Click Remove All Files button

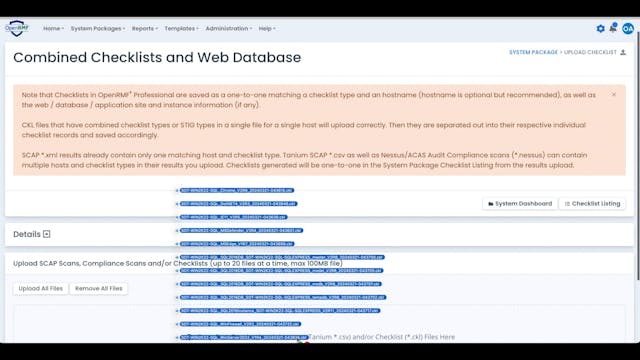(99, 288)
